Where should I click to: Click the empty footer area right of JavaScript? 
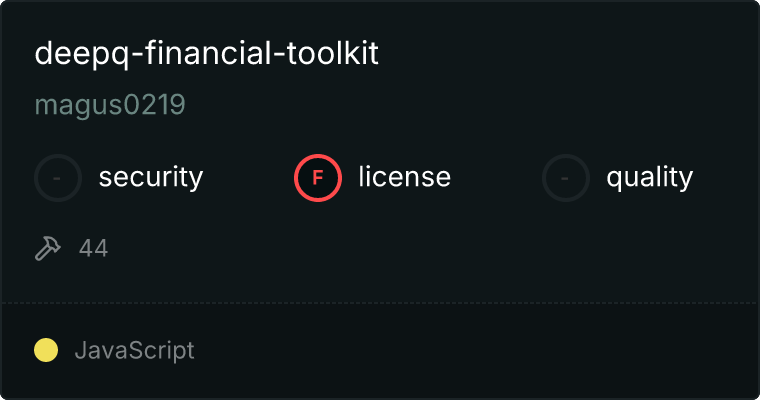coord(480,350)
